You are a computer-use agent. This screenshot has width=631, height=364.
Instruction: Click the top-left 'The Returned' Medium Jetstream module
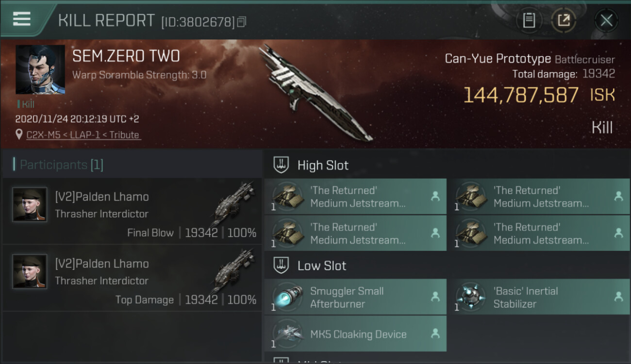pos(355,197)
